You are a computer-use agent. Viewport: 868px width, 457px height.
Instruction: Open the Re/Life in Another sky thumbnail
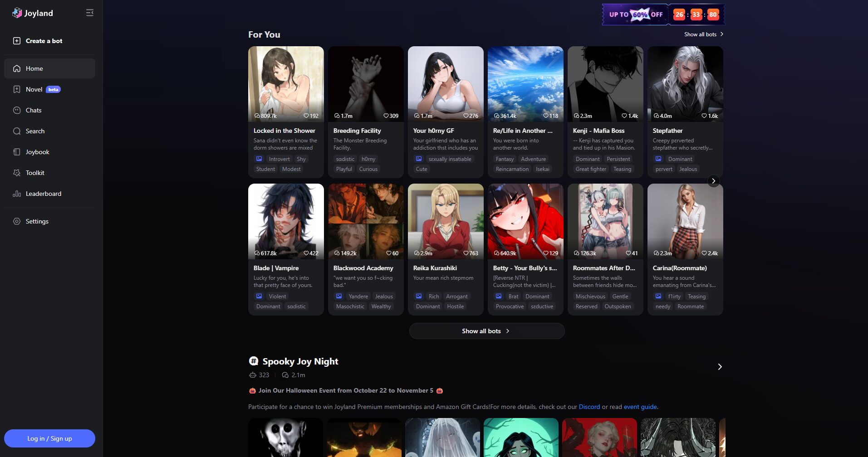tap(525, 84)
